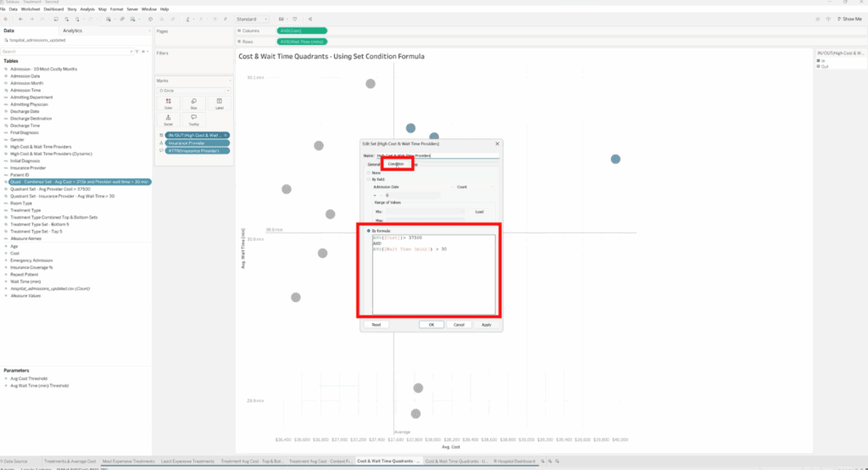Select the Avg Cost Threshold parameter
This screenshot has height=470, width=868.
[29, 378]
